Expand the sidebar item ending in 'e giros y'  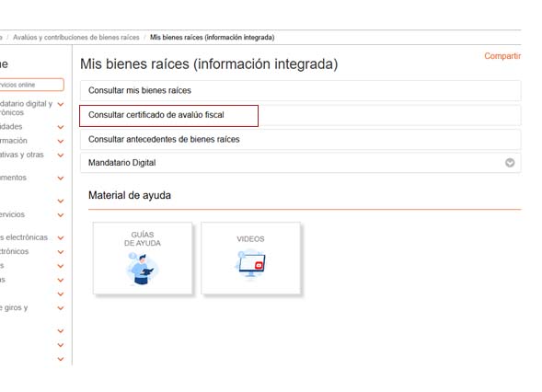[61, 308]
